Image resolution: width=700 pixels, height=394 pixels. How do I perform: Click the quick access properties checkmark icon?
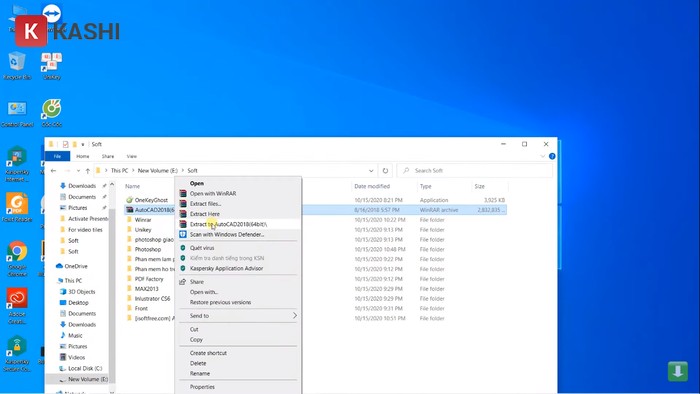[x=65, y=144]
